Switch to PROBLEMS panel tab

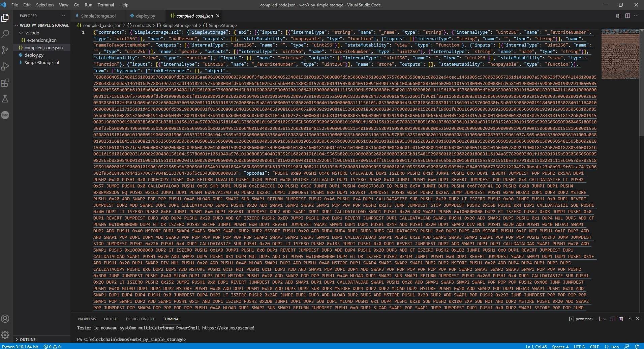(87, 319)
